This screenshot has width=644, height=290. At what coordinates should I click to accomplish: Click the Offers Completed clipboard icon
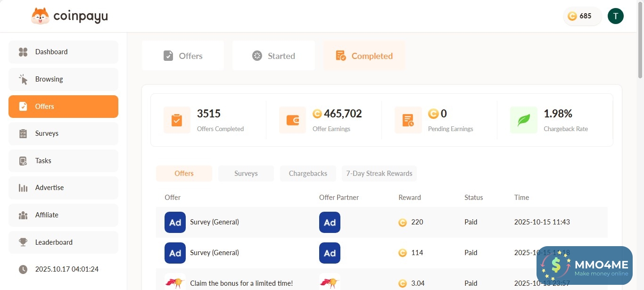[177, 120]
